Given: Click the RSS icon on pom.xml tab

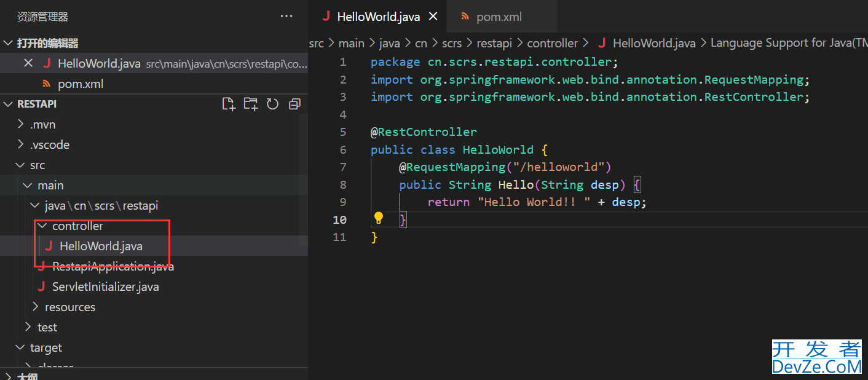Looking at the screenshot, I should pyautogui.click(x=465, y=17).
